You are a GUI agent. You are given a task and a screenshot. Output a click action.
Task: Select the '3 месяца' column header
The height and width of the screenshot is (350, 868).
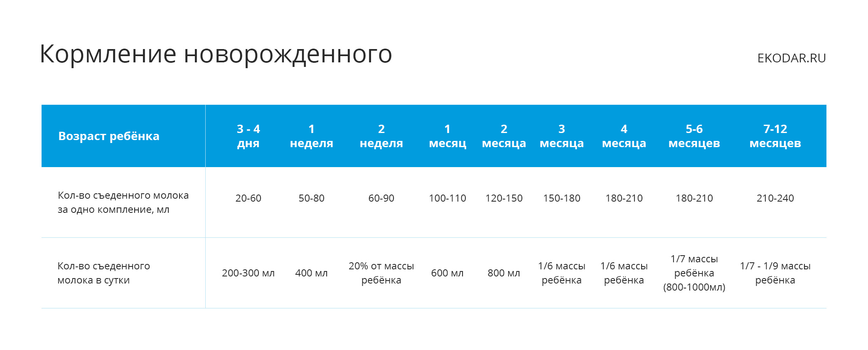pyautogui.click(x=562, y=136)
